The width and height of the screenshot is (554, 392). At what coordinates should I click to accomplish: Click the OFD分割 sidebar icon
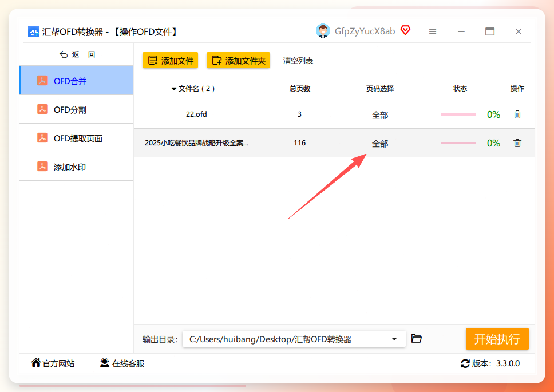(42, 109)
